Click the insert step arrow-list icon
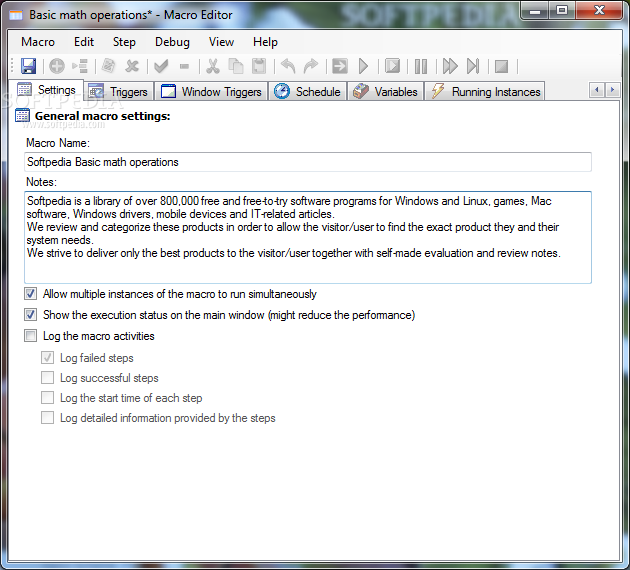Viewport: 630px width, 570px height. (80, 66)
